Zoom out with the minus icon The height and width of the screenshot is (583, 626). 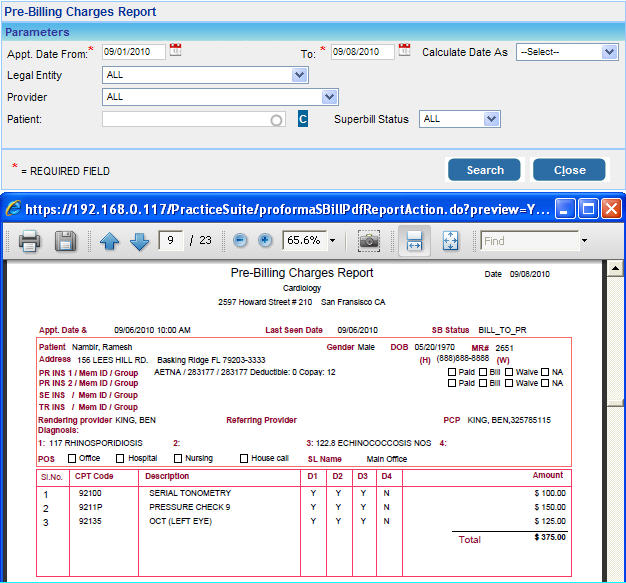(240, 240)
